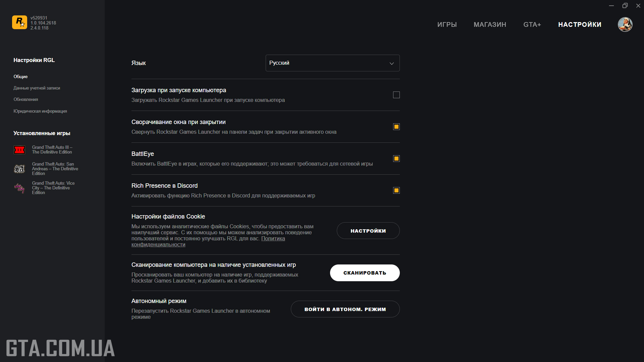Click the minimize window icon
This screenshot has width=644, height=362.
(611, 6)
